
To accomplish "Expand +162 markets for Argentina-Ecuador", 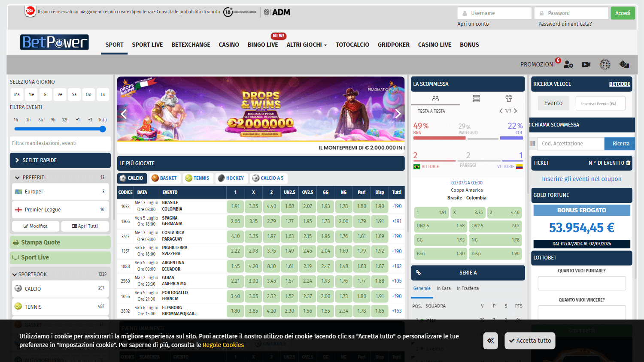I will 397,266.
